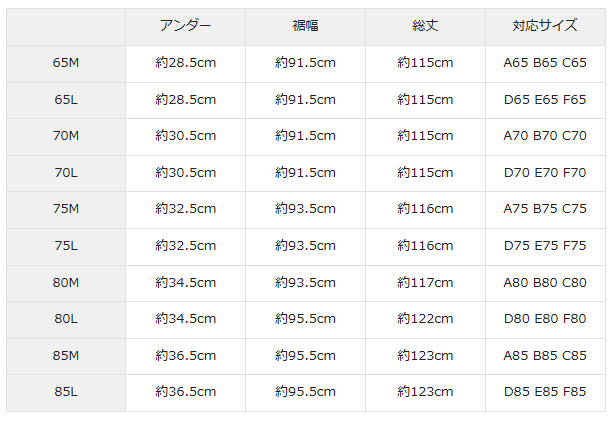The width and height of the screenshot is (616, 421).
Task: Click the 裾幅 column header
Action: pos(305,26)
